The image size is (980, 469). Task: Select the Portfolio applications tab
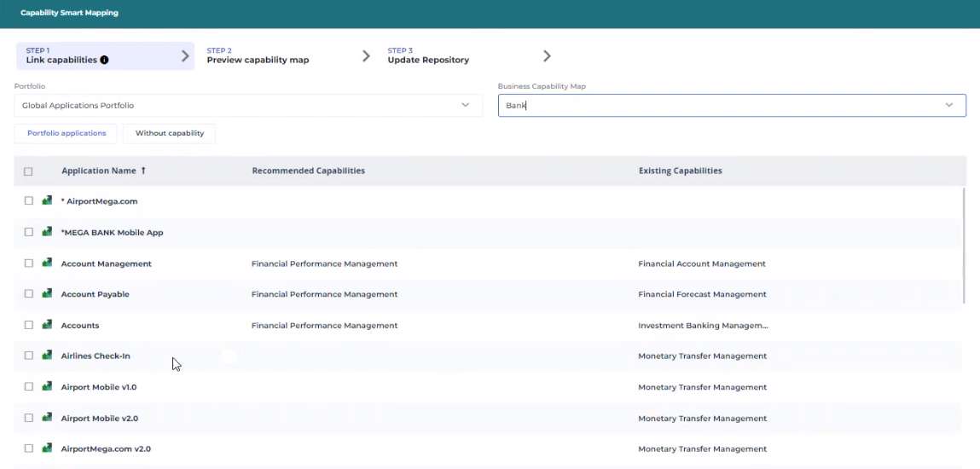click(x=67, y=134)
